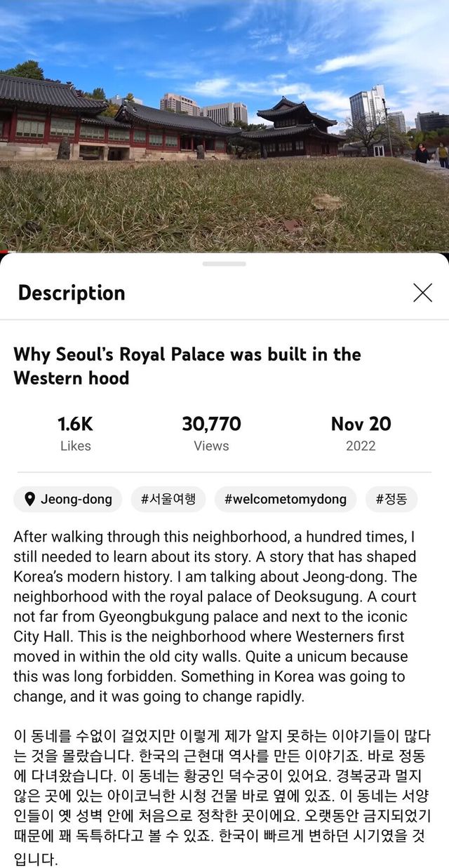Tap the 2022 year label

pyautogui.click(x=361, y=446)
